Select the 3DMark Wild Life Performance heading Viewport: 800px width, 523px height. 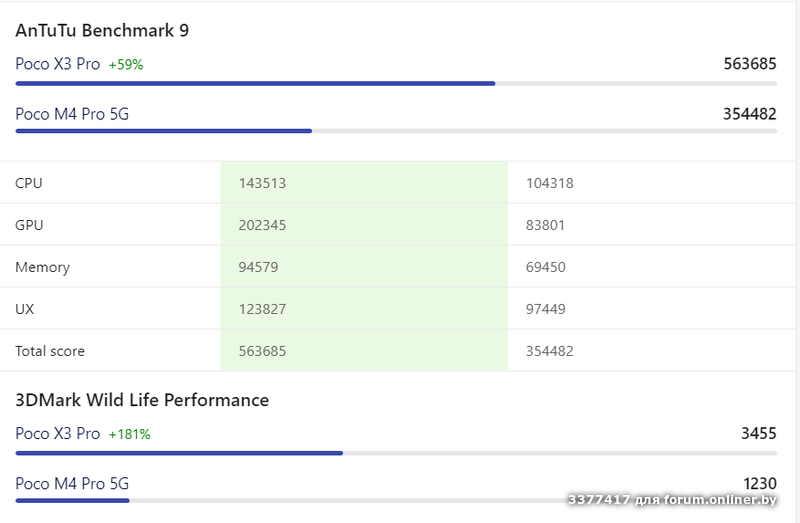142,400
